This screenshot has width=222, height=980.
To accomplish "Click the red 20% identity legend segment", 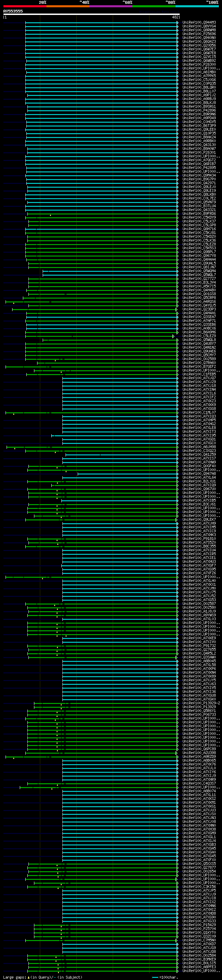I will coord(25,6).
